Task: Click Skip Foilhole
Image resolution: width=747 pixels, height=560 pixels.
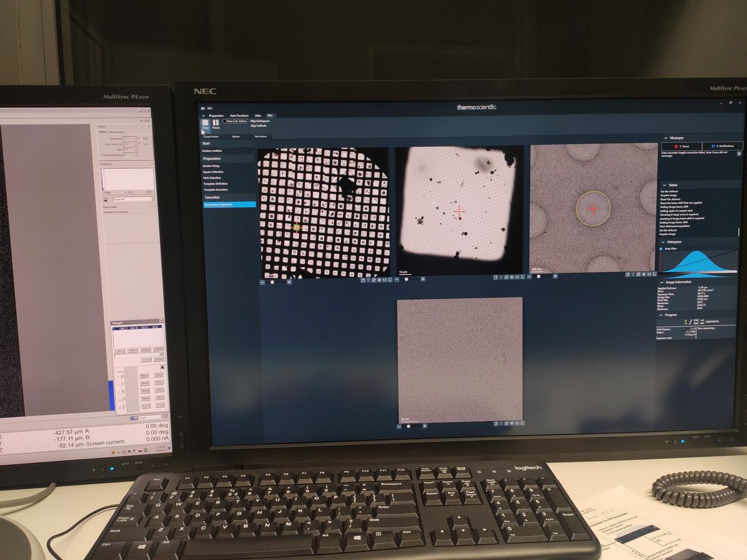Action: pos(258,126)
